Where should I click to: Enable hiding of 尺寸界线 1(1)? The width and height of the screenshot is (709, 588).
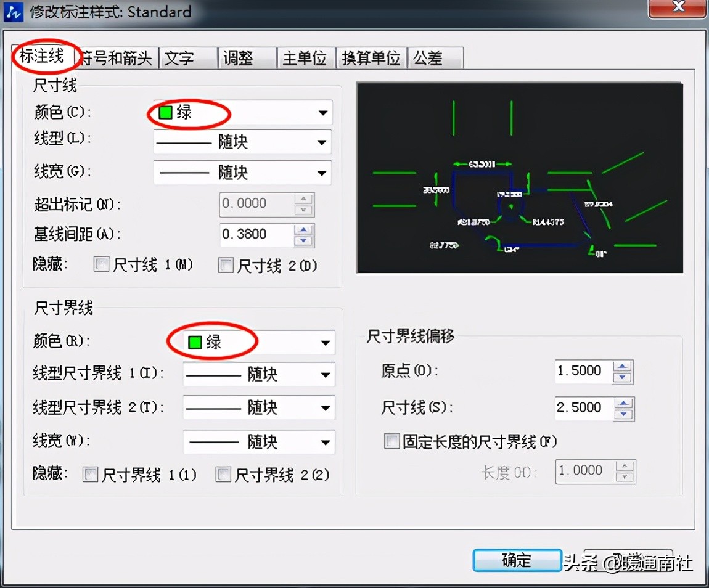(90, 474)
